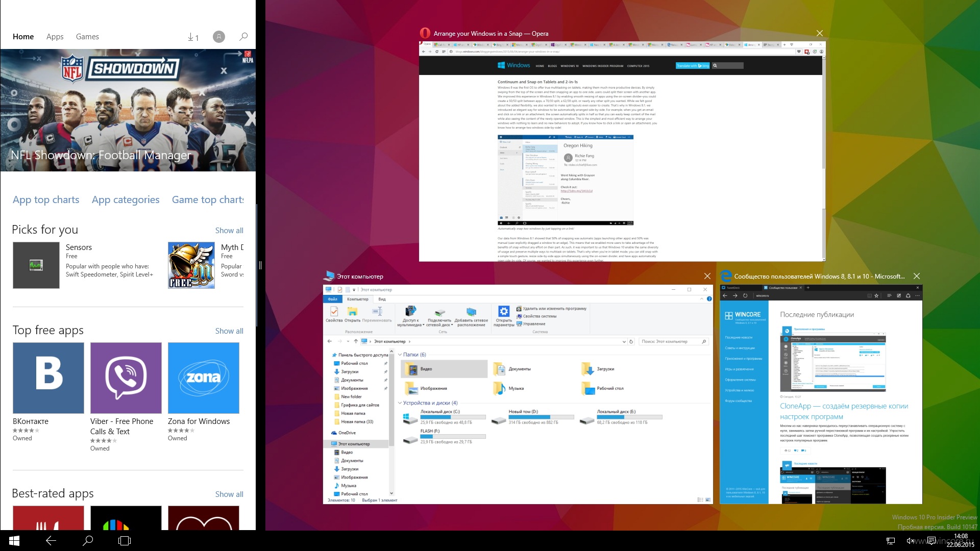Open the Файл tab in Explorer

click(x=333, y=299)
